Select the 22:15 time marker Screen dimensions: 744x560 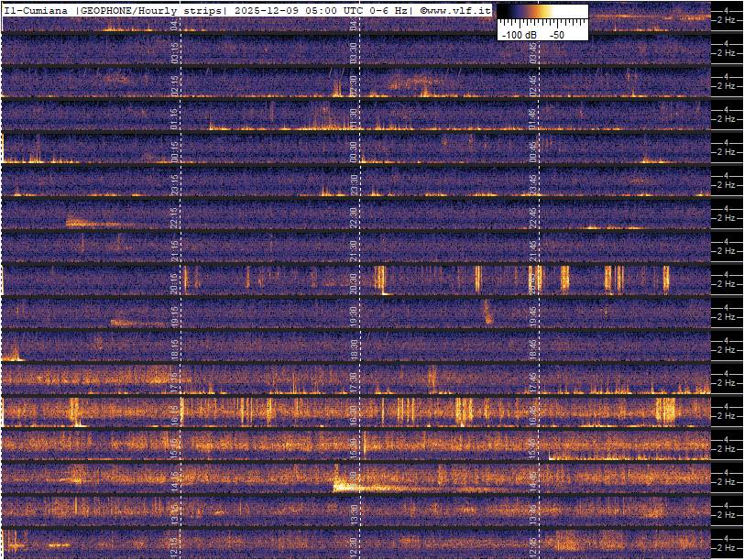[x=175, y=216]
